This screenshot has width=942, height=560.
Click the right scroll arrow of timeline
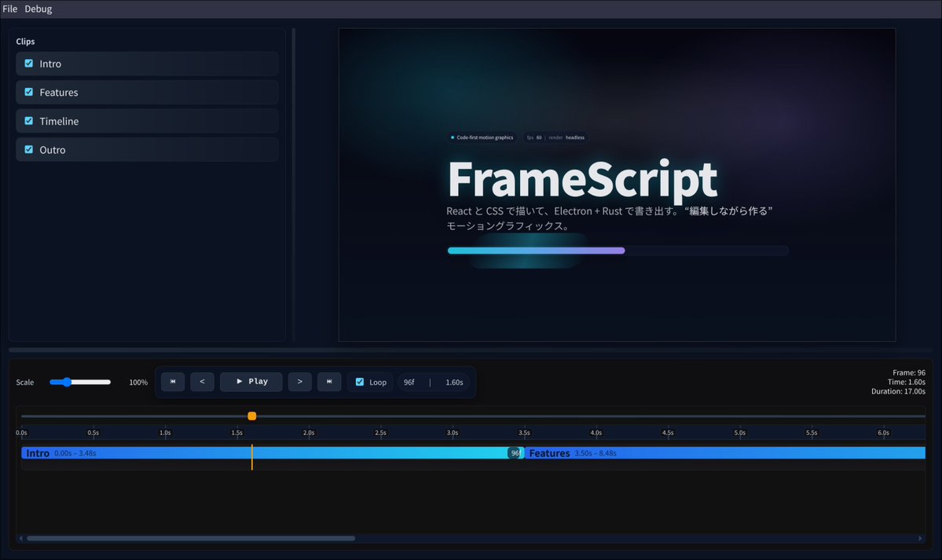(x=920, y=538)
